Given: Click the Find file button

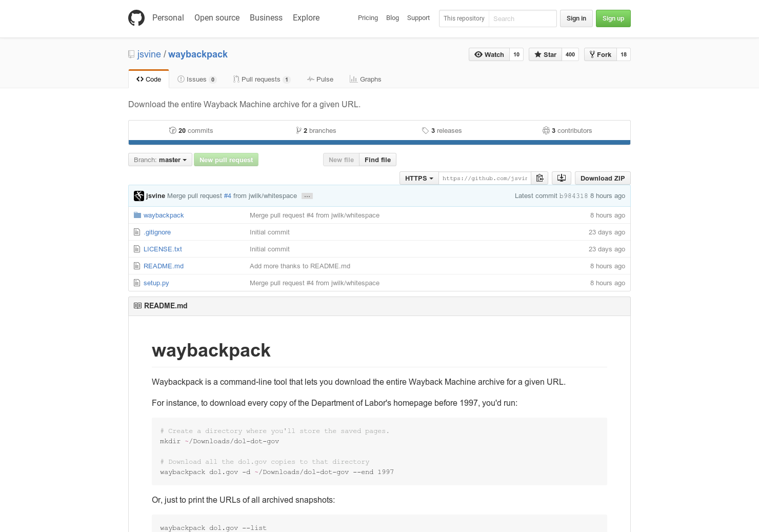Looking at the screenshot, I should [x=377, y=160].
